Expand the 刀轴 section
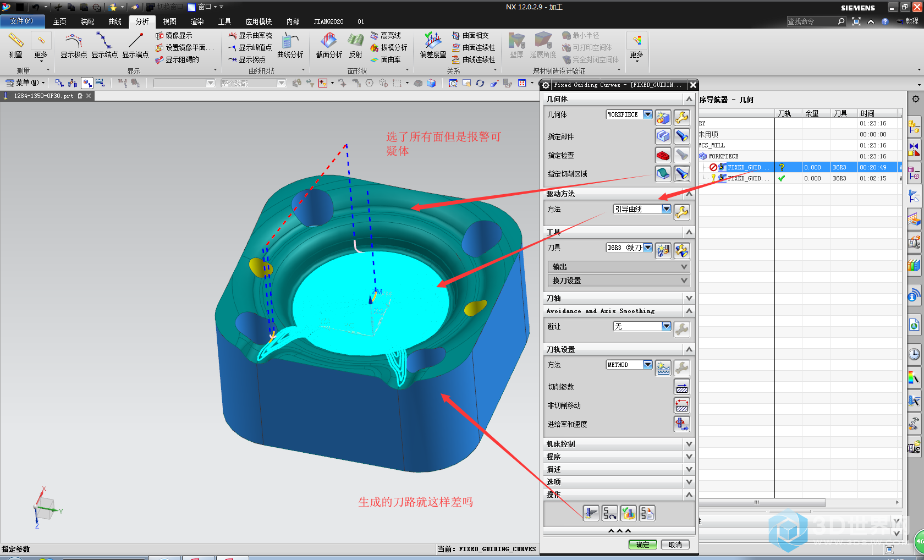Image resolution: width=924 pixels, height=560 pixels. [619, 298]
